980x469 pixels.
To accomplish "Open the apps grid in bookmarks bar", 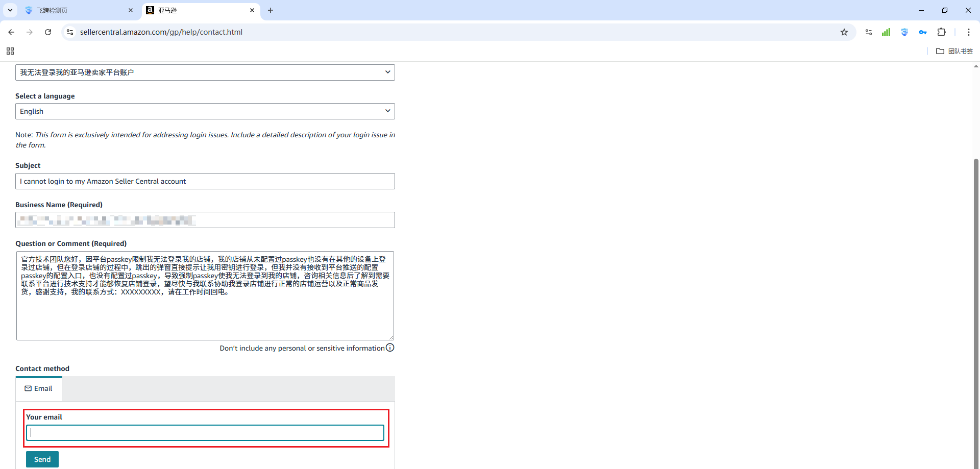I will point(10,51).
